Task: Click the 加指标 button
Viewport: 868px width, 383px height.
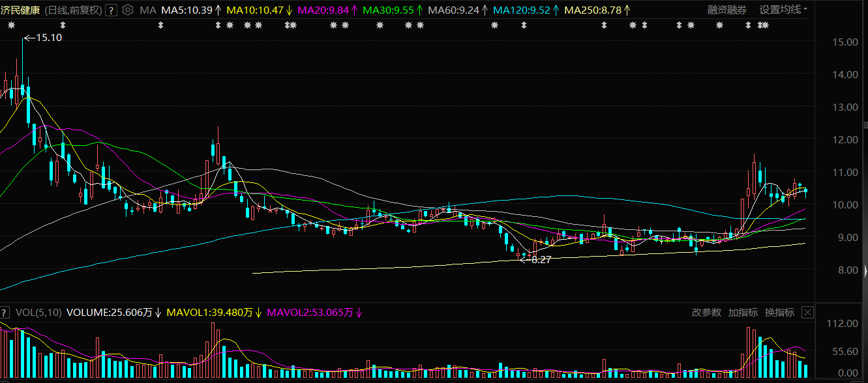Action: (743, 313)
